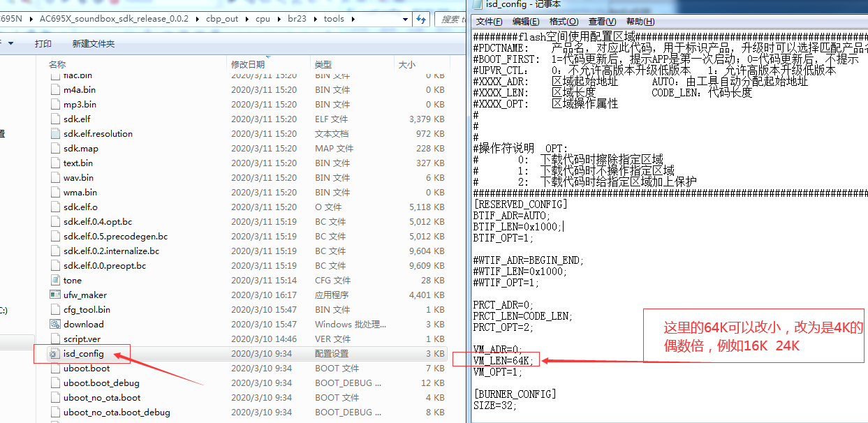The width and height of the screenshot is (868, 423).
Task: Select the cfg_tool.bin file icon
Action: pyautogui.click(x=55, y=310)
